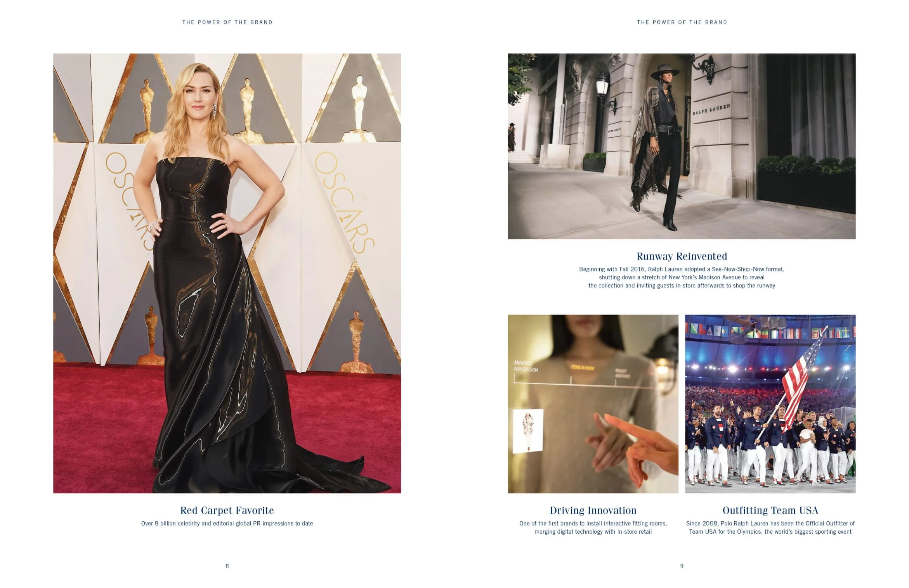Click the Red Carpet Favorite heading
This screenshot has height=588, width=909.
click(227, 510)
